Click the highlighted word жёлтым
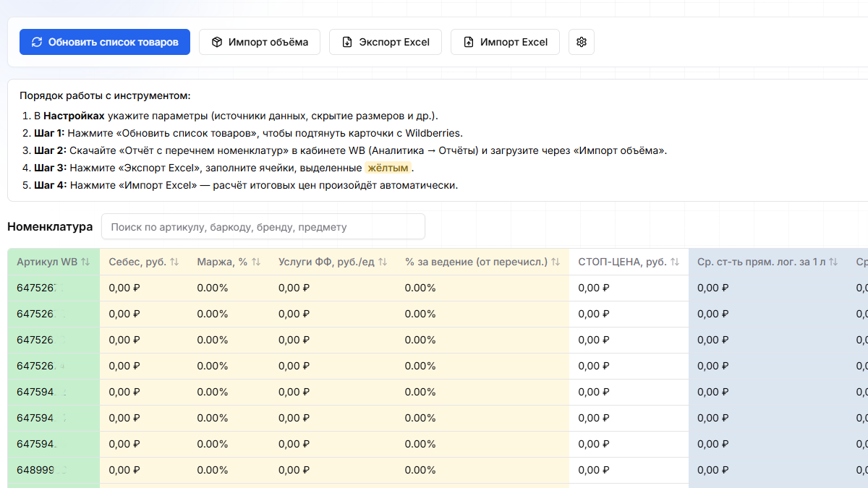Screen dimensions: 868x488 (388, 168)
